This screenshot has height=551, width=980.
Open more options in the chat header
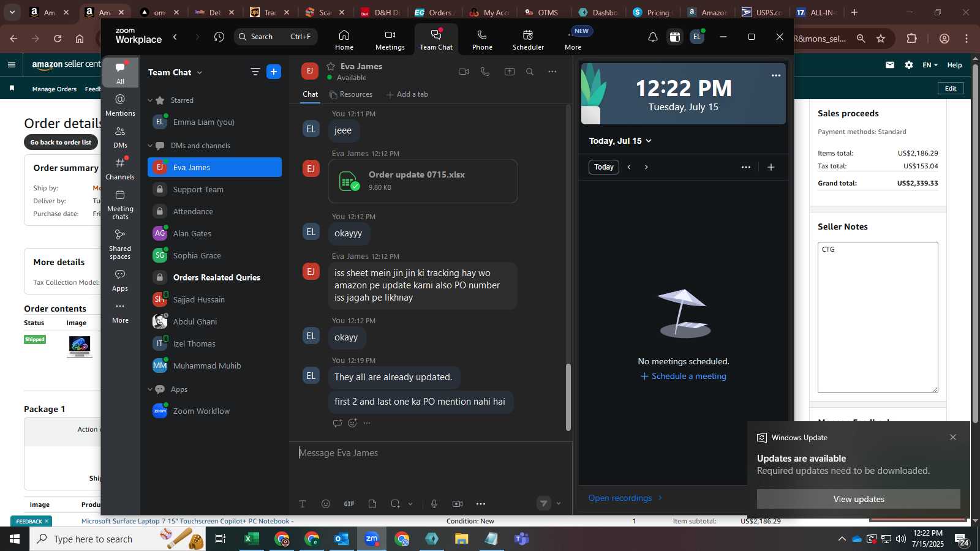552,72
